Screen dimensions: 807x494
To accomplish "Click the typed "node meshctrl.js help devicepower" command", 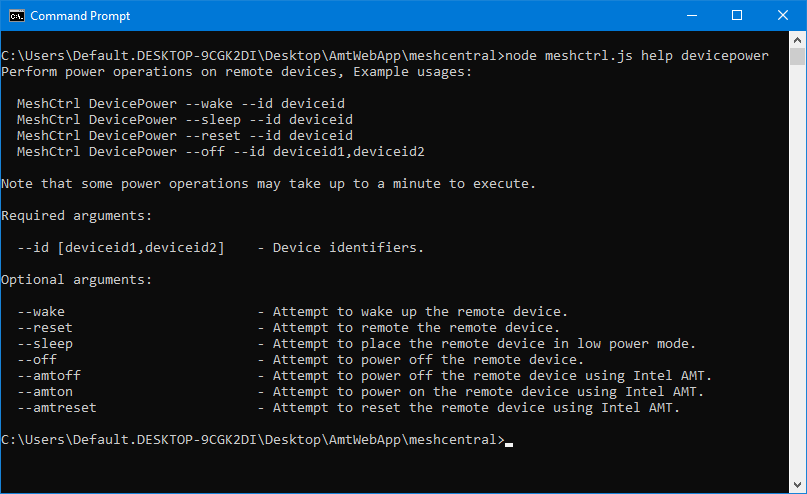I will point(637,56).
